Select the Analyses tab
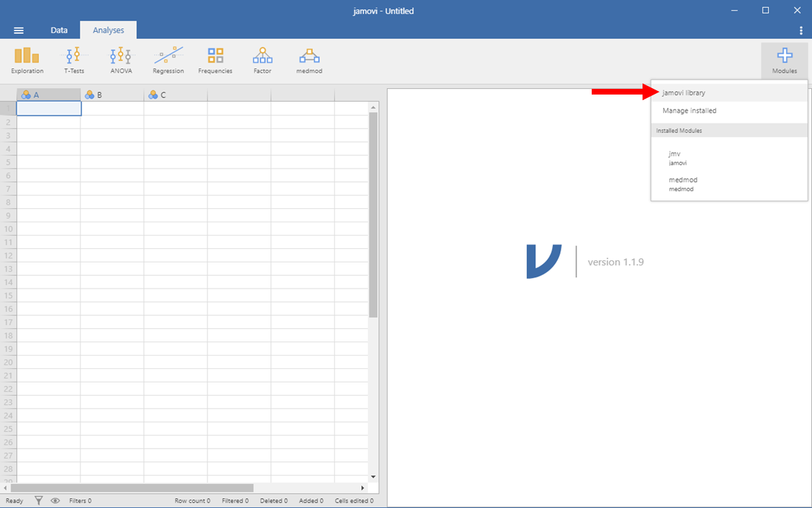This screenshot has height=508, width=812. click(x=108, y=30)
